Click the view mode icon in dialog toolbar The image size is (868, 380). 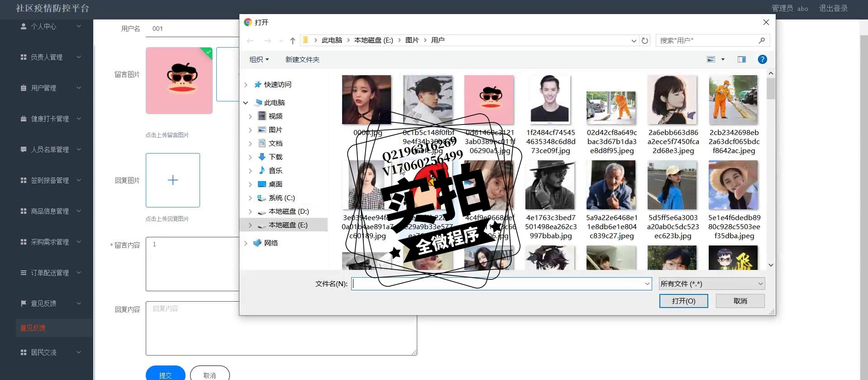coord(711,59)
